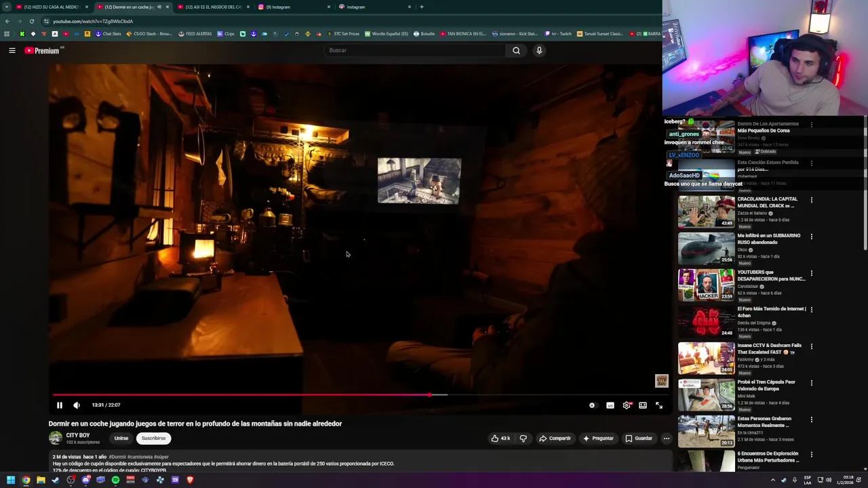
Task: Go back with the browser back arrow
Action: click(7, 21)
